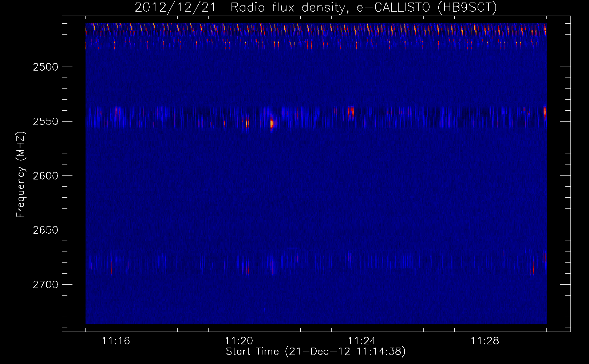Click the 11:24 time tick label

tap(362, 341)
